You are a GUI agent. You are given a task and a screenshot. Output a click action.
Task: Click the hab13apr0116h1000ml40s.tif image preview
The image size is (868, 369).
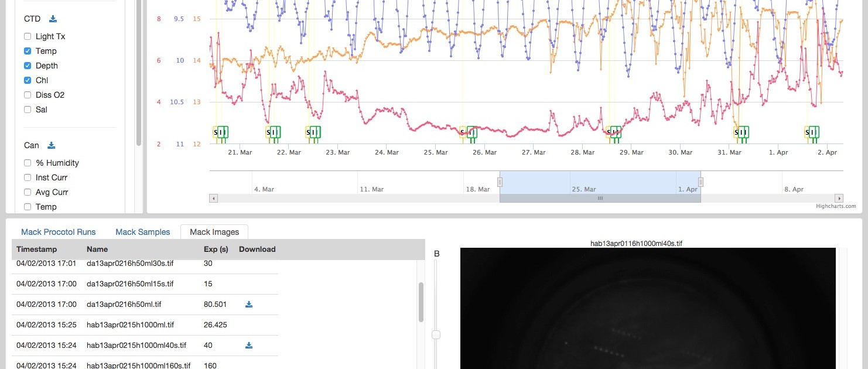pos(648,308)
